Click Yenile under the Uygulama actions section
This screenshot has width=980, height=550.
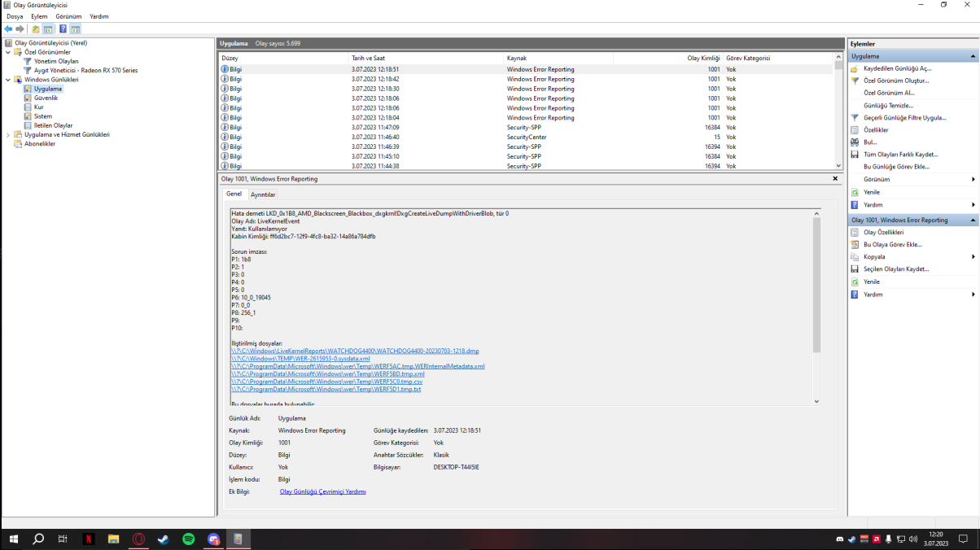pyautogui.click(x=872, y=192)
